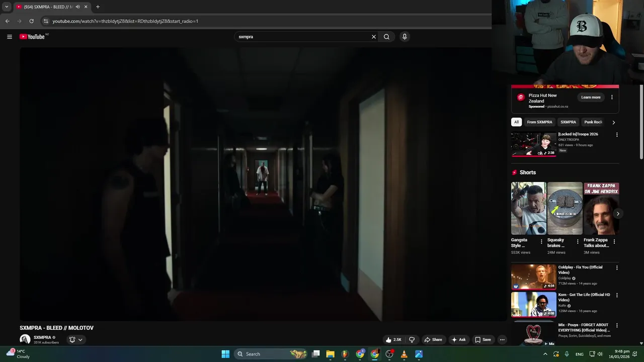The image size is (644, 362).
Task: Open VLC media player taskbar icon
Action: click(x=404, y=354)
